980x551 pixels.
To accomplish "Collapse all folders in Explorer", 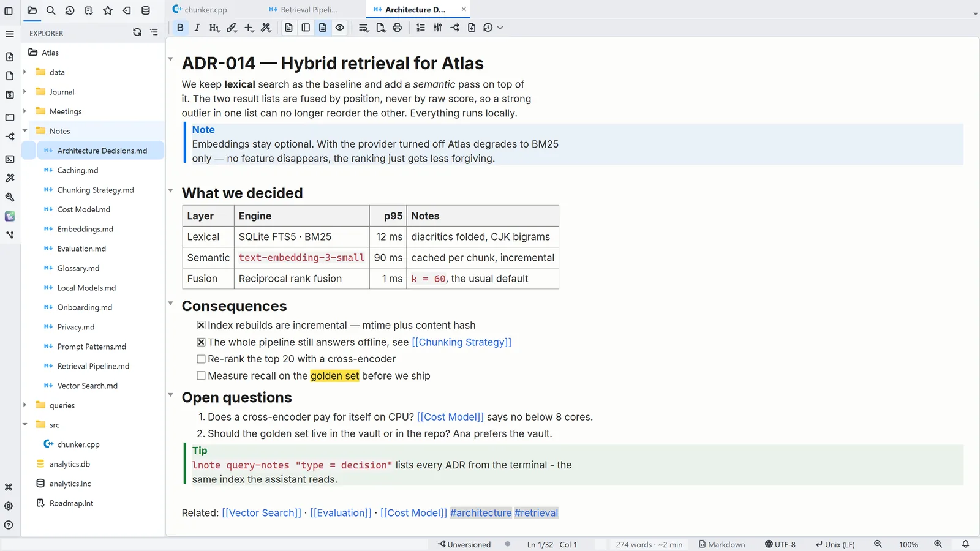I will pos(154,32).
